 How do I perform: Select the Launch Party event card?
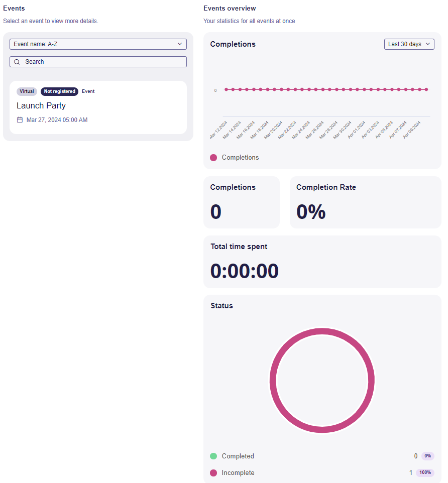(98, 108)
